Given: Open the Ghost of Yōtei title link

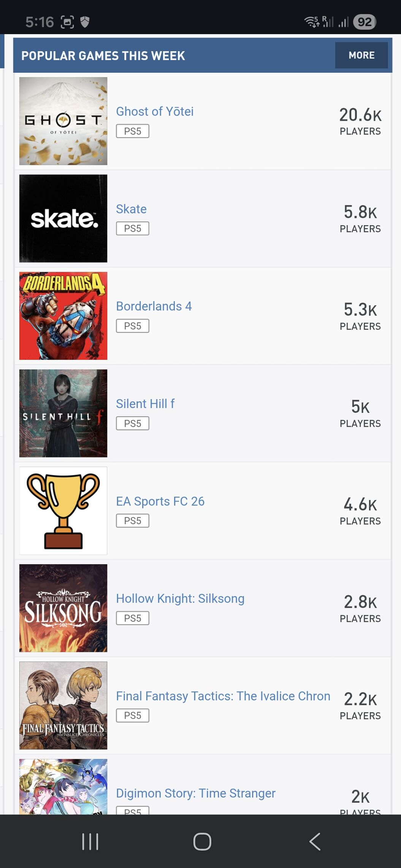Looking at the screenshot, I should click(x=155, y=111).
